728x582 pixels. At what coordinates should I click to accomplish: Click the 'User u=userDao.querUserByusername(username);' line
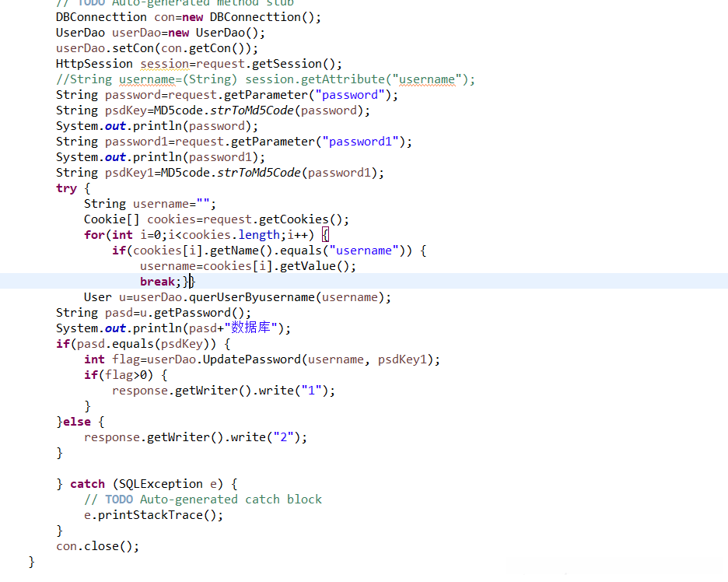pyautogui.click(x=238, y=297)
